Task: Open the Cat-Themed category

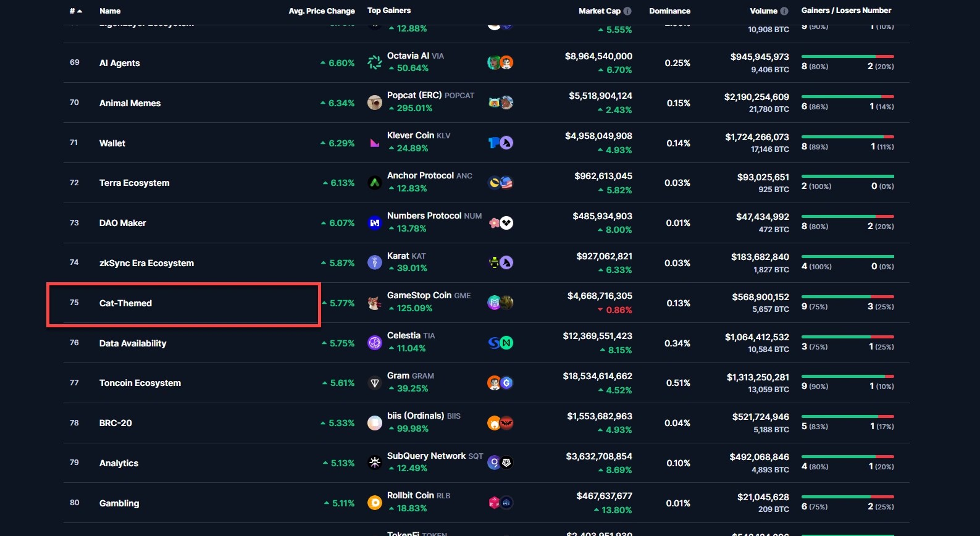Action: (125, 303)
